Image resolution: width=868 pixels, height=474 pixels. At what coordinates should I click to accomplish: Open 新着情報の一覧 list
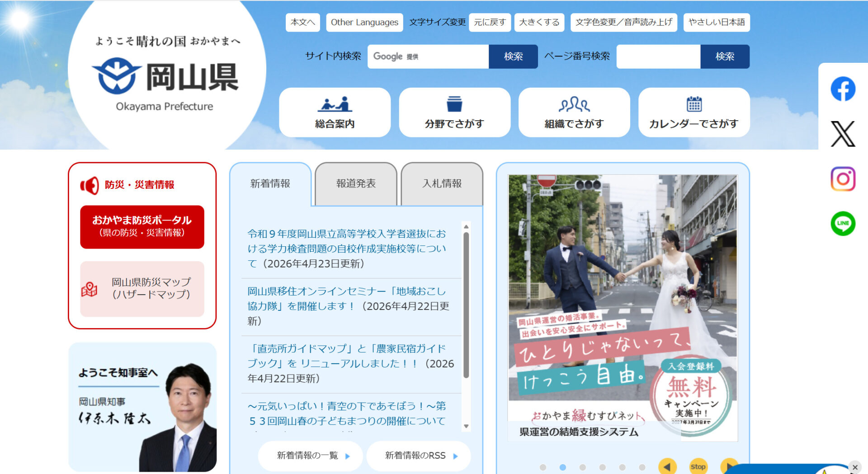pos(310,455)
